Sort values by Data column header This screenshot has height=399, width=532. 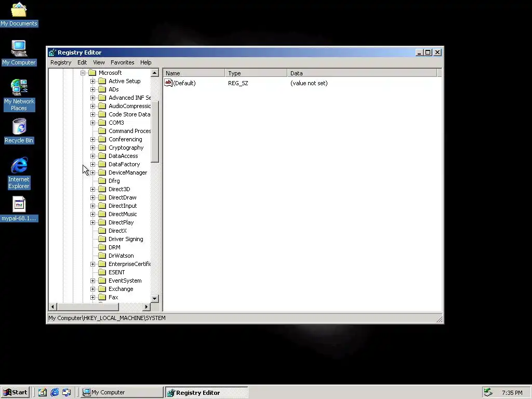point(362,73)
